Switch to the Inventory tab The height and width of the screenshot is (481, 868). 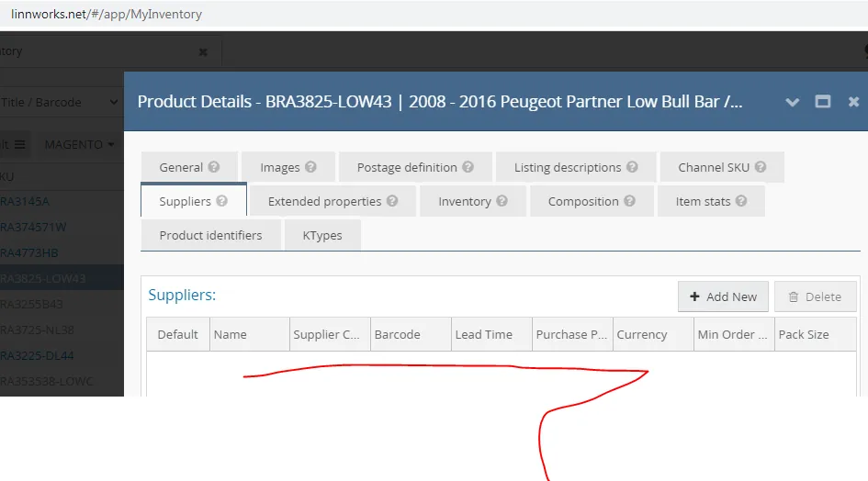pyautogui.click(x=473, y=201)
